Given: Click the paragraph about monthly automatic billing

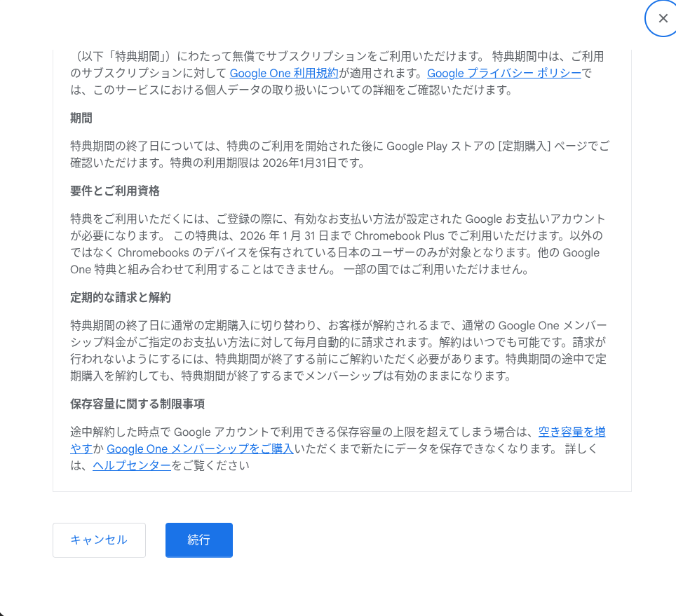Looking at the screenshot, I should 339,350.
